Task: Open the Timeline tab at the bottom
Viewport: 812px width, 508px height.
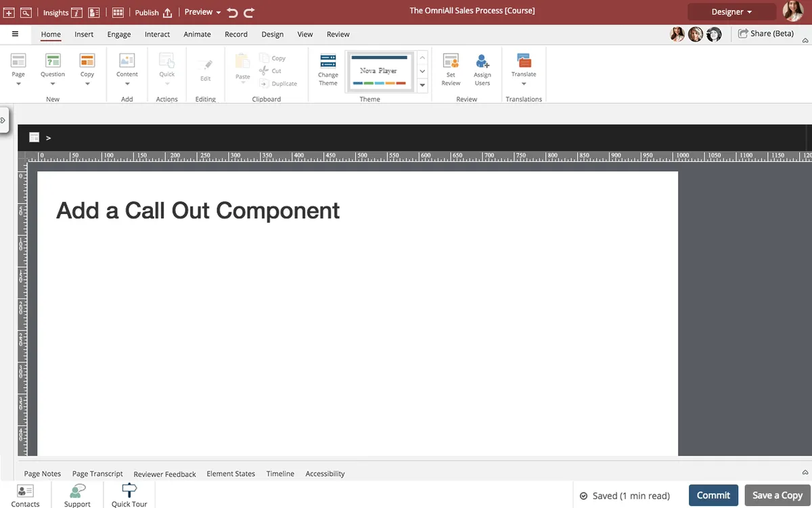Action: 280,473
